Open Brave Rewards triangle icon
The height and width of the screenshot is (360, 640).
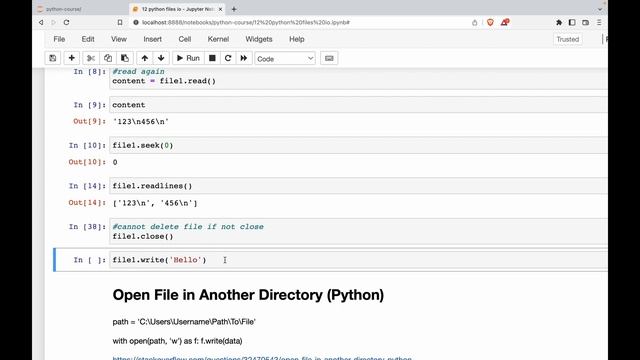[x=505, y=22]
